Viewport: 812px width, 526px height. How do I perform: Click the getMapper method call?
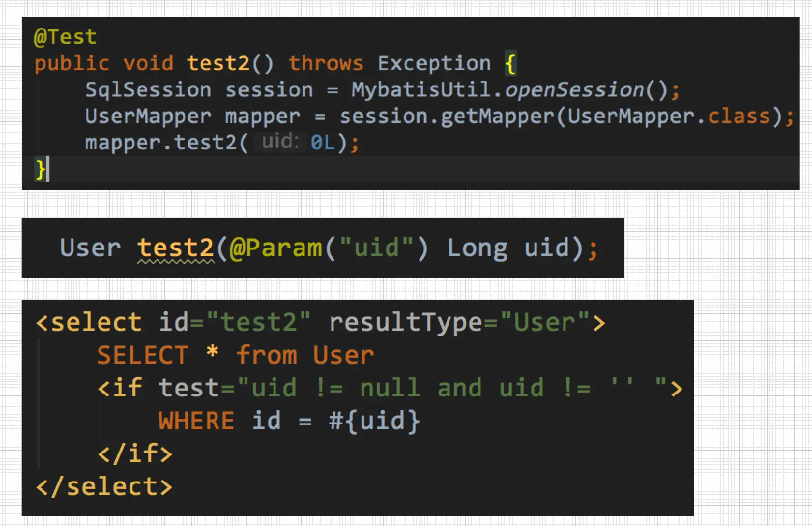pyautogui.click(x=498, y=117)
